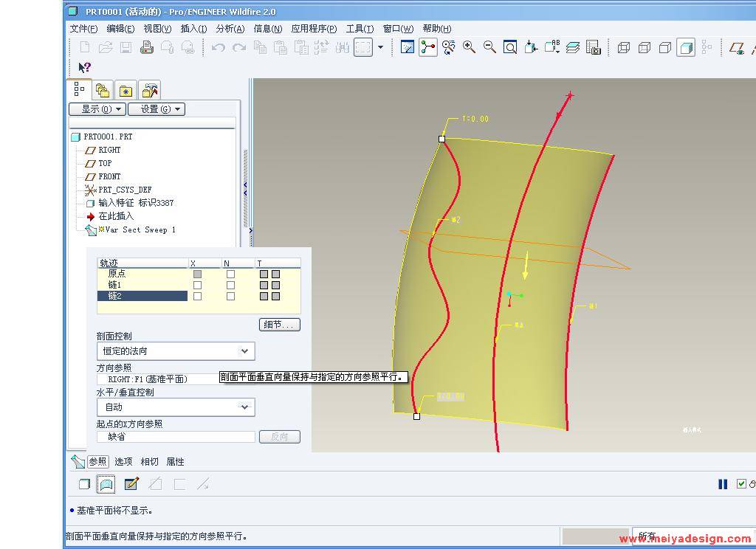Open the 水平/垂直控制 dropdown showing 自动
The height and width of the screenshot is (549, 756).
176,407
